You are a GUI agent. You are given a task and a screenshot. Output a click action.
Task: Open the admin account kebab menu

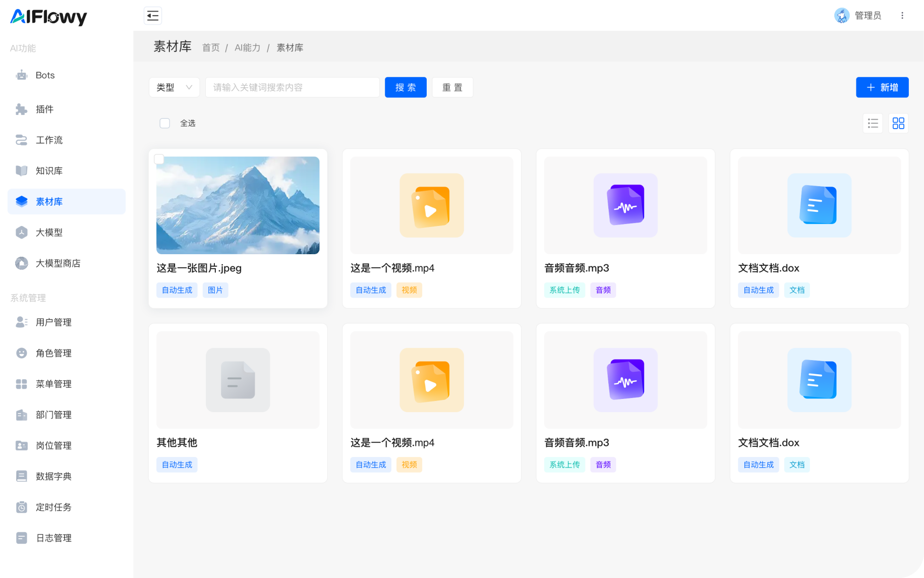point(902,15)
